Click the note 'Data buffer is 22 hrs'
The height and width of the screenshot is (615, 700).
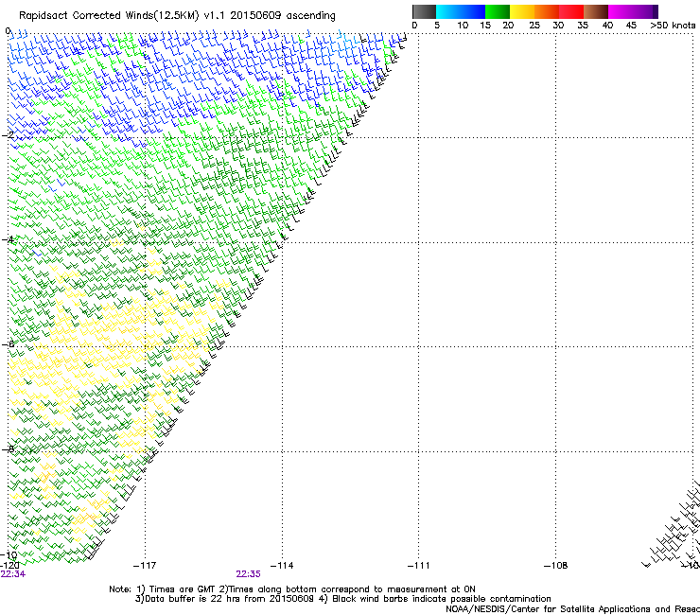(x=192, y=599)
